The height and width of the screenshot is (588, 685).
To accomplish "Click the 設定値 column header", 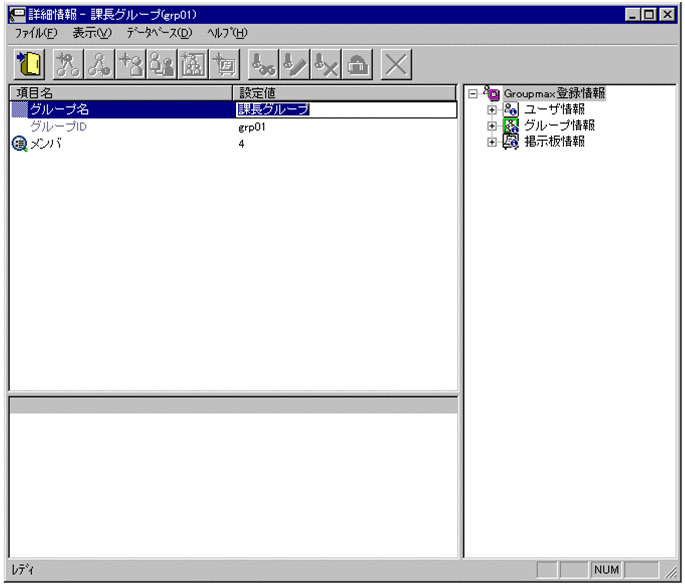I will point(345,93).
